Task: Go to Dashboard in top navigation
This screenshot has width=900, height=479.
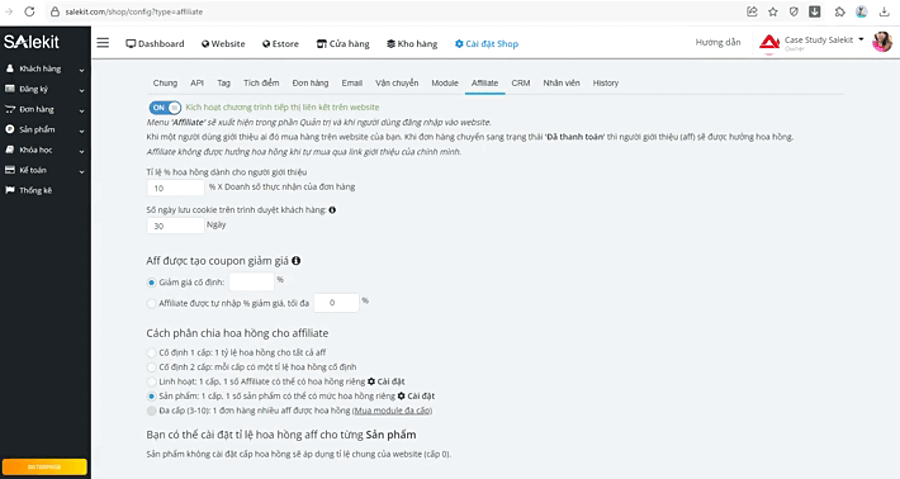Action: tap(155, 44)
